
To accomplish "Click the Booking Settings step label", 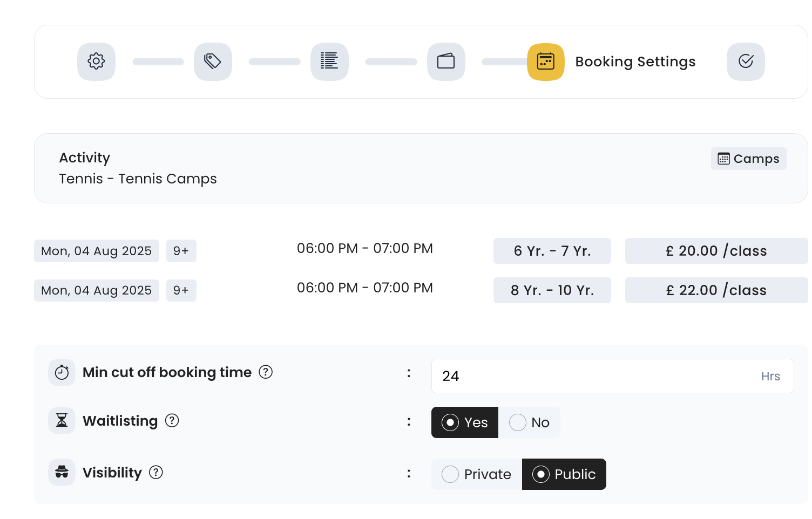I will click(x=635, y=62).
